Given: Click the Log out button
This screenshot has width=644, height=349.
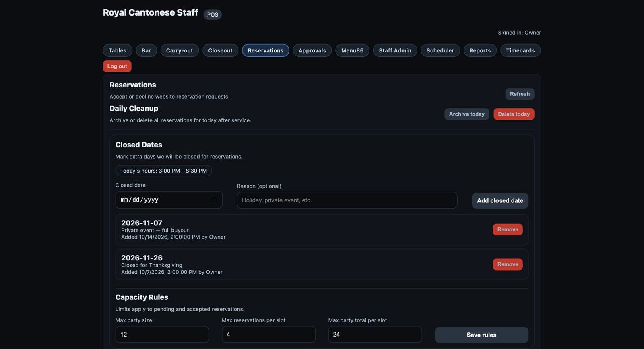Looking at the screenshot, I should 117,66.
